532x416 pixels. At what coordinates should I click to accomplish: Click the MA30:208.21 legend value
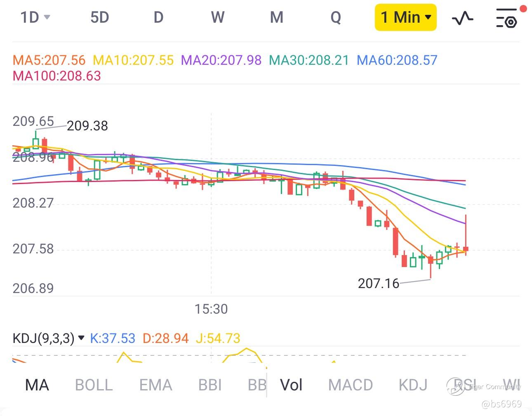pyautogui.click(x=309, y=60)
